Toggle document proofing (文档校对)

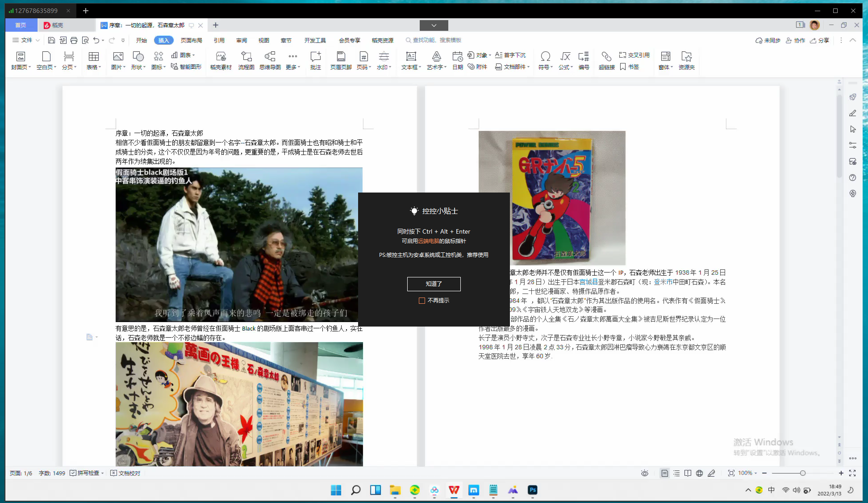125,473
